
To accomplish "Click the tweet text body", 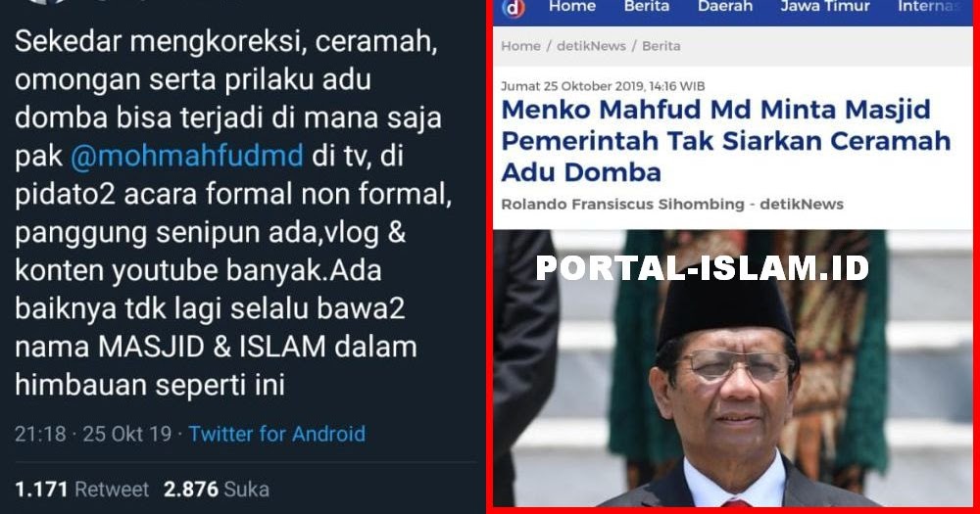I will click(232, 213).
